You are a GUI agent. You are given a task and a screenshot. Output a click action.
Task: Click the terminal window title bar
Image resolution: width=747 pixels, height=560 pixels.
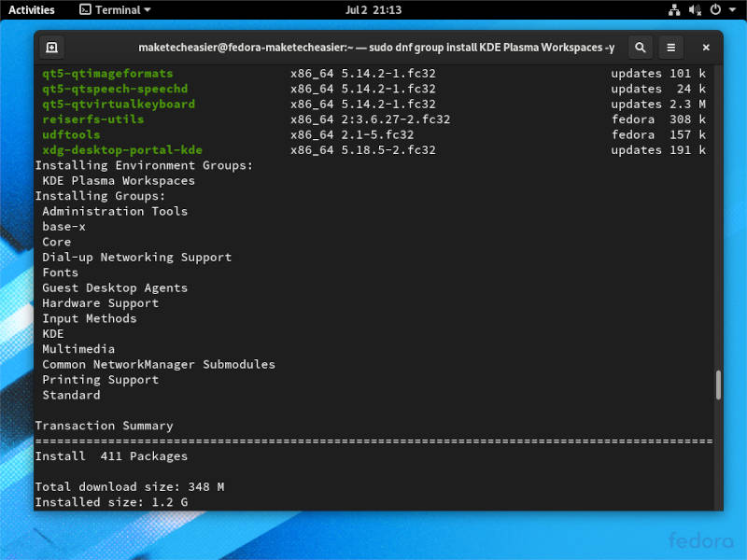click(x=373, y=47)
